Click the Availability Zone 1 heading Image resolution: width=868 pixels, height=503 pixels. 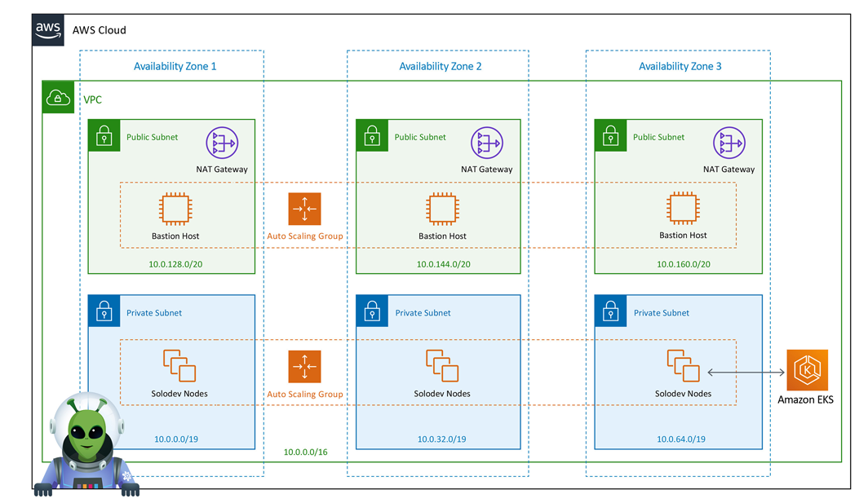click(x=175, y=66)
